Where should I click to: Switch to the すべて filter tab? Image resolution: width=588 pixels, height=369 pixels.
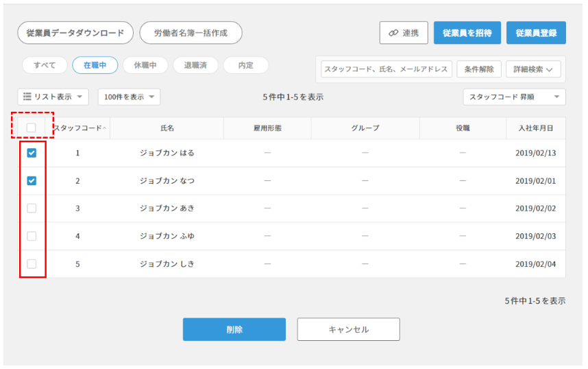(45, 65)
